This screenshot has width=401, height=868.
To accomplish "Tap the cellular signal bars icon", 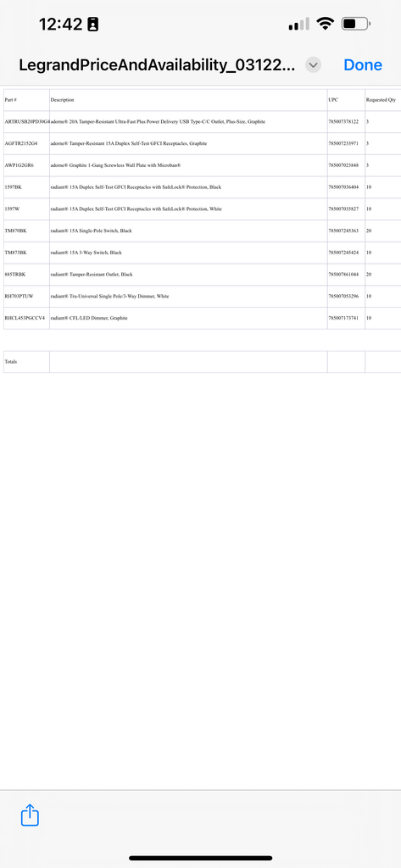I will click(299, 25).
